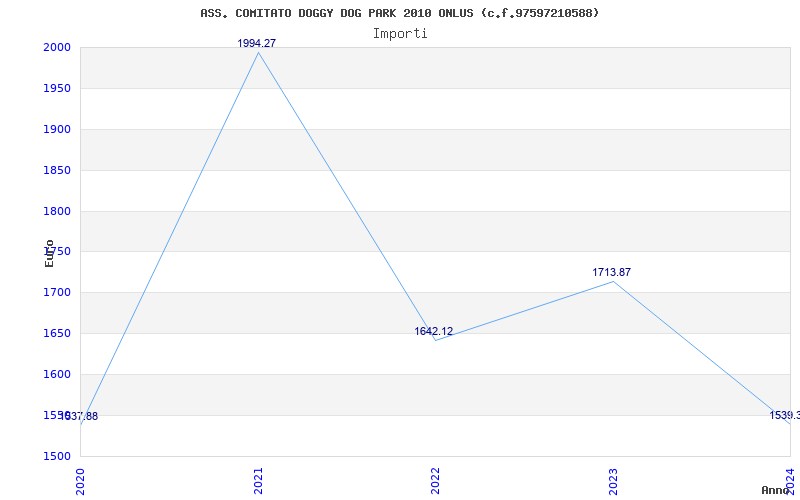Click the y-axis value 1600
Image resolution: width=800 pixels, height=500 pixels.
[57, 374]
